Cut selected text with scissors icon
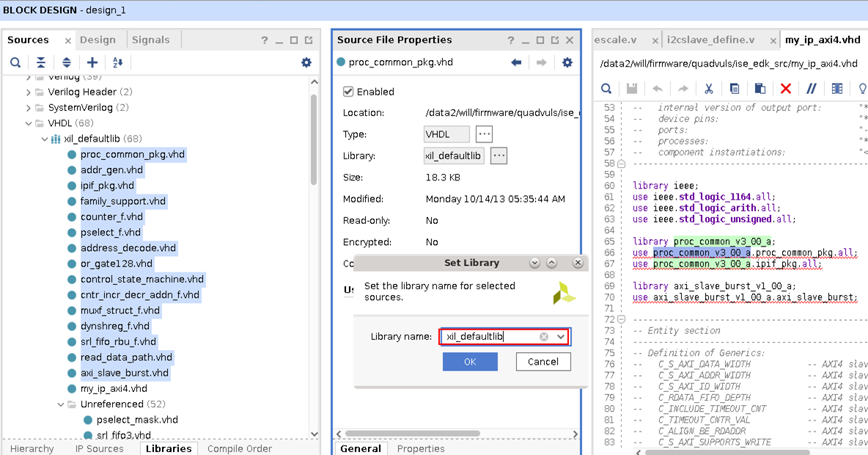Viewport: 868px width, 455px height. [x=709, y=89]
